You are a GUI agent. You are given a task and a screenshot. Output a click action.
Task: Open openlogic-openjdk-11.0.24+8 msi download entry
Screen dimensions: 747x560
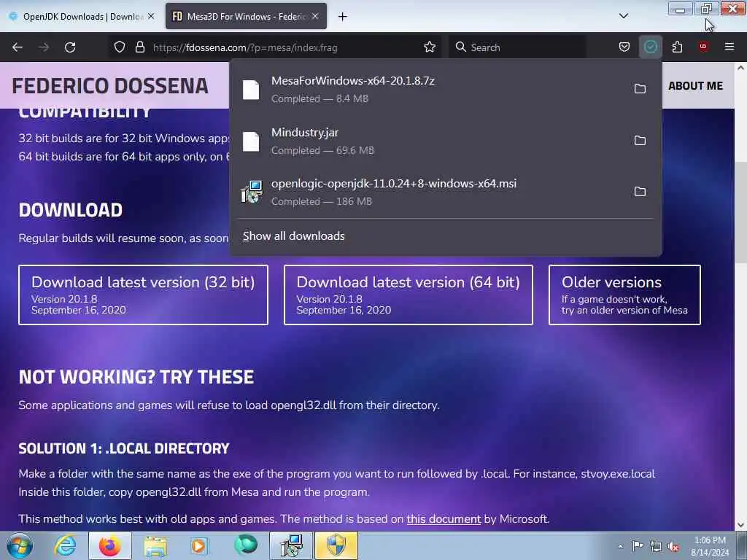coord(429,192)
